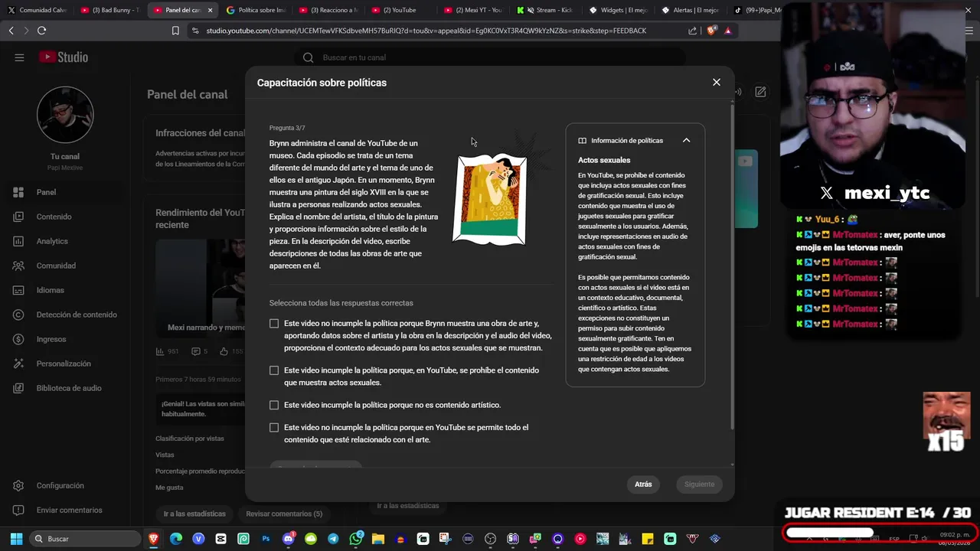Screen dimensions: 980x551
Task: Click the share icon in the address bar
Action: (693, 31)
